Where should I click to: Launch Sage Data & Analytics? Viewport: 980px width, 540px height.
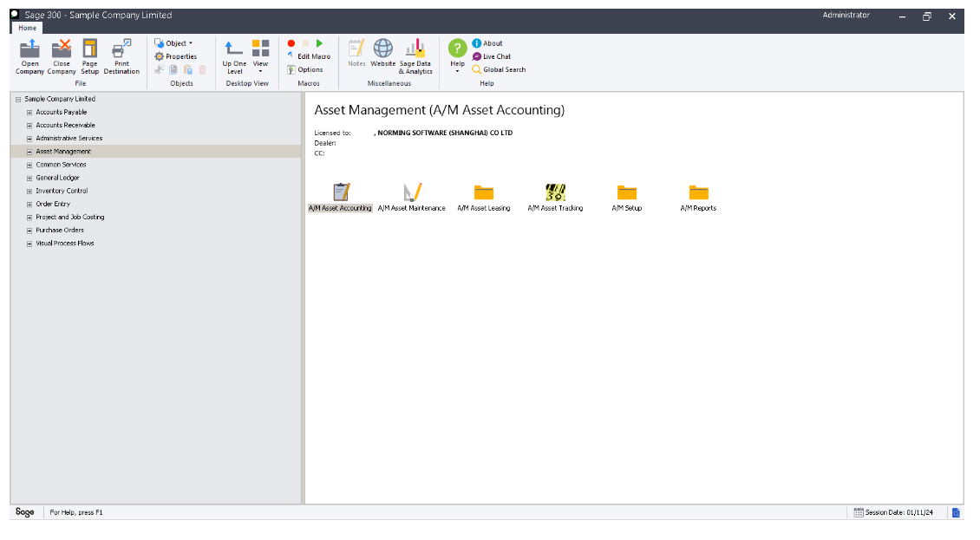415,56
